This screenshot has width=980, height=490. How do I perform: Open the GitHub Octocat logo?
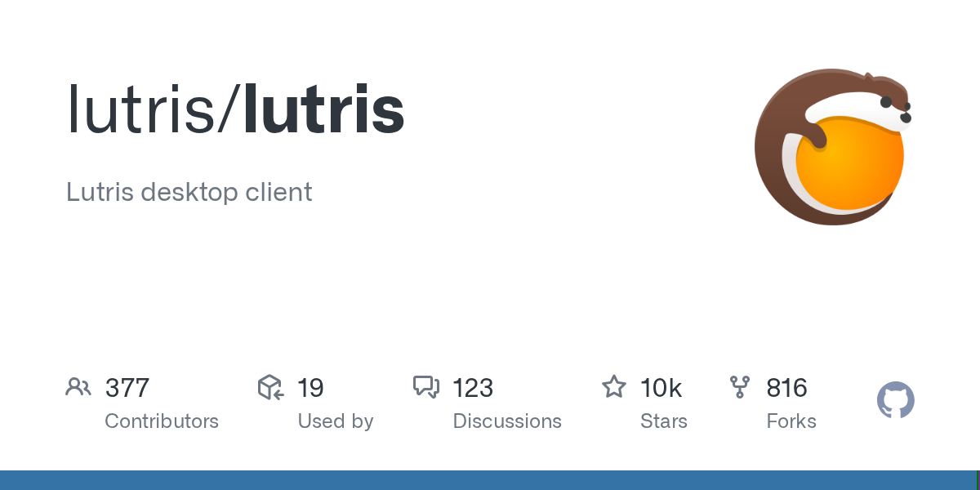(895, 401)
